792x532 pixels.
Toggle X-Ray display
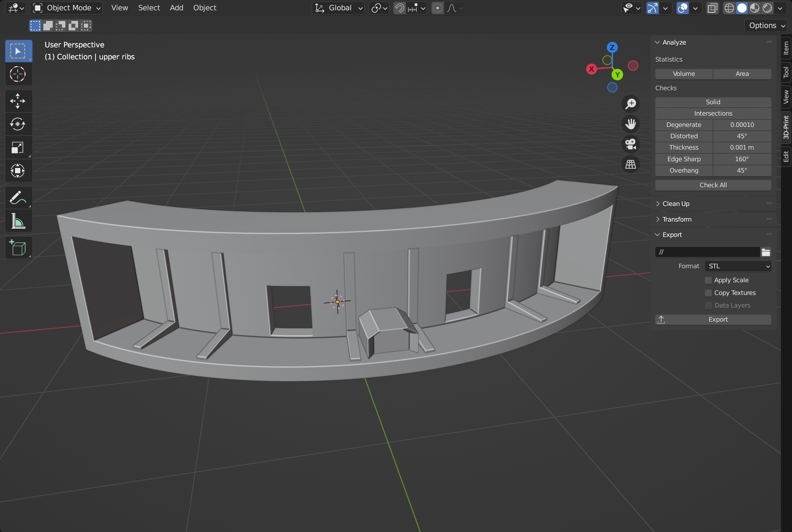coord(712,8)
